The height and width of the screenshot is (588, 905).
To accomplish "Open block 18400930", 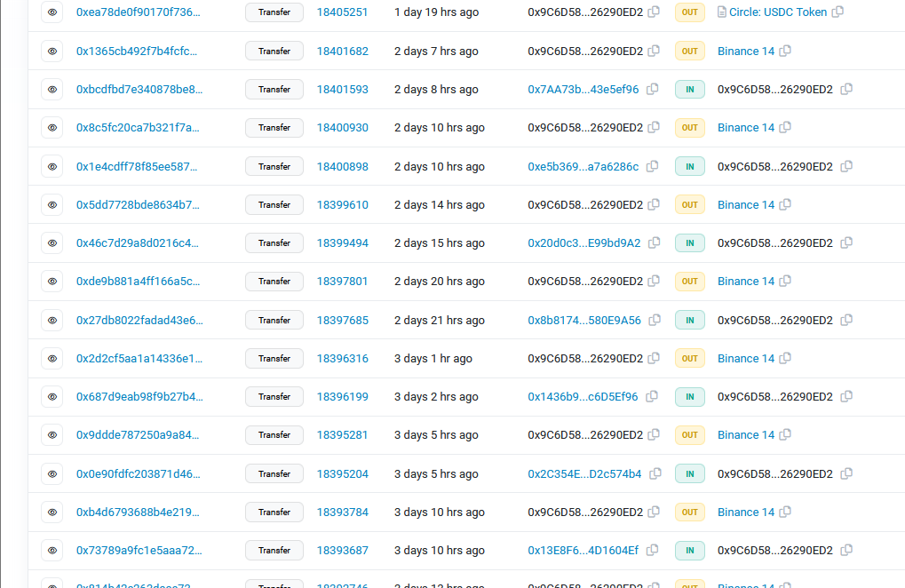I will [342, 128].
